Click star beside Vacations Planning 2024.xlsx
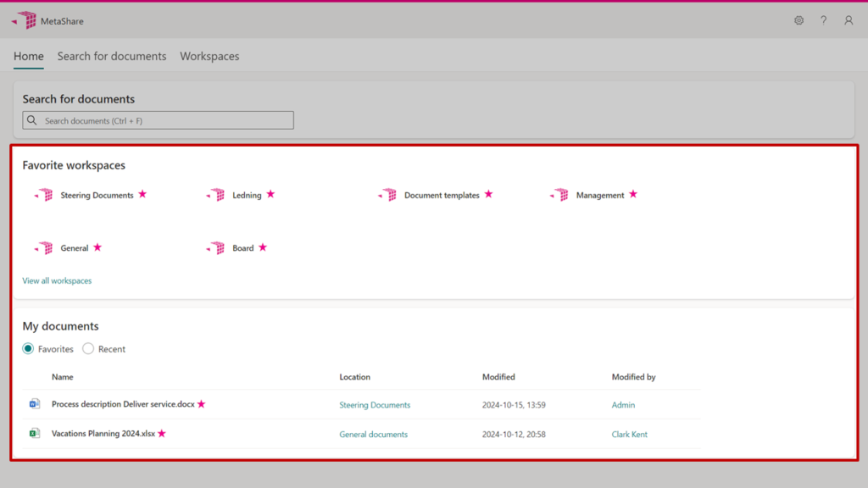Viewport: 868px width, 488px height. tap(162, 433)
